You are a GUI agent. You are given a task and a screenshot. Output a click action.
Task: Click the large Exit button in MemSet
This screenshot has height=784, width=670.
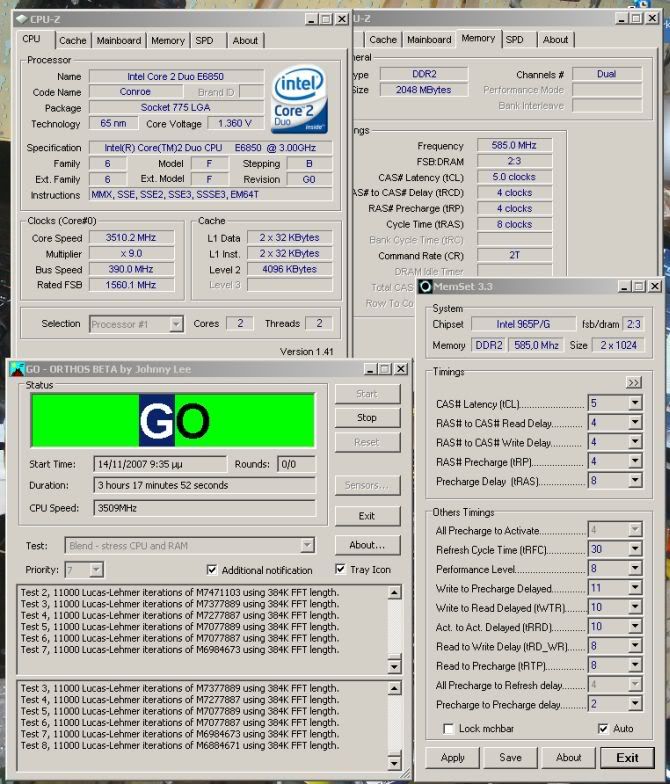click(627, 758)
